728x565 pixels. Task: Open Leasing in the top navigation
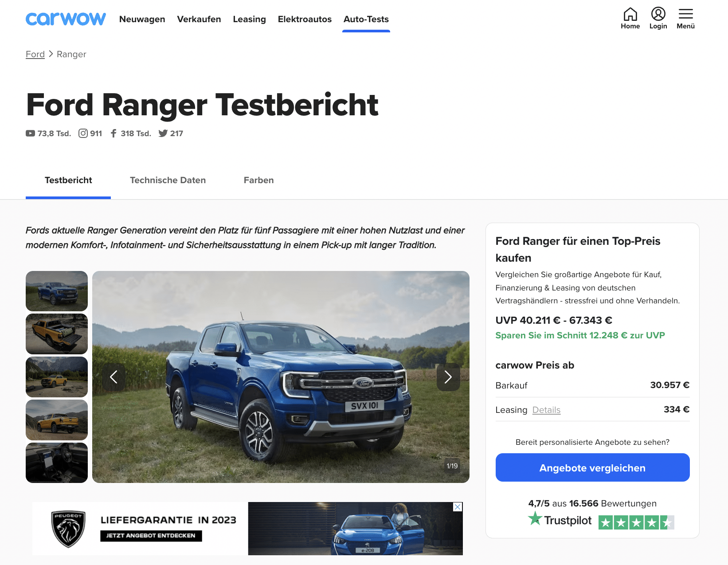[x=249, y=19]
